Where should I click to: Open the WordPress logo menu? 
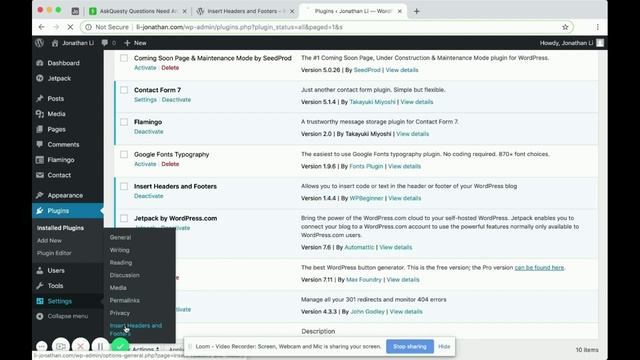click(40, 43)
